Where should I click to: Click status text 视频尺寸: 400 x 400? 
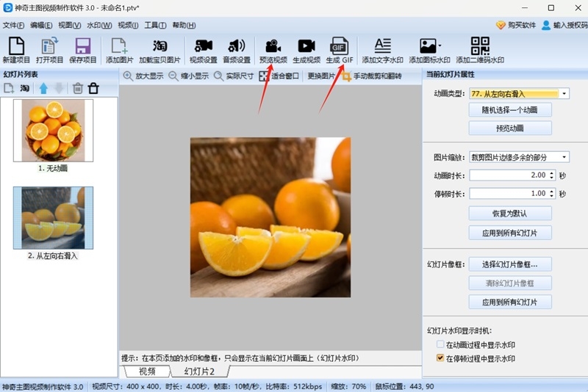tap(126, 386)
